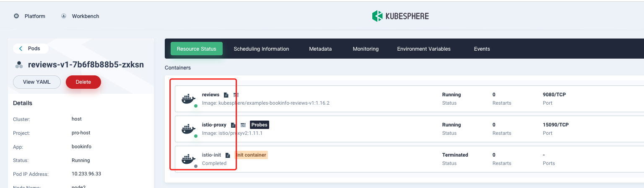Click image text istio/proxyv2:1.11.1
The height and width of the screenshot is (188, 644).
point(240,133)
